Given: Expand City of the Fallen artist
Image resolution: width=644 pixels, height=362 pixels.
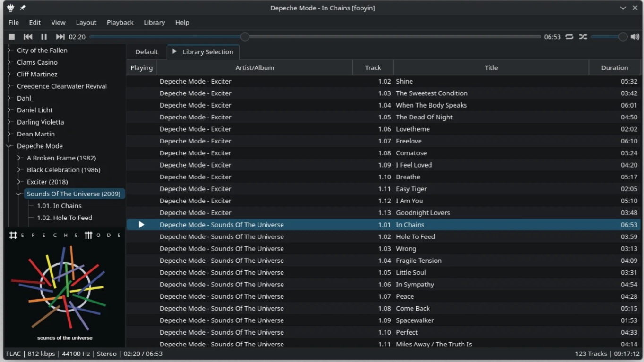Looking at the screenshot, I should (x=9, y=50).
